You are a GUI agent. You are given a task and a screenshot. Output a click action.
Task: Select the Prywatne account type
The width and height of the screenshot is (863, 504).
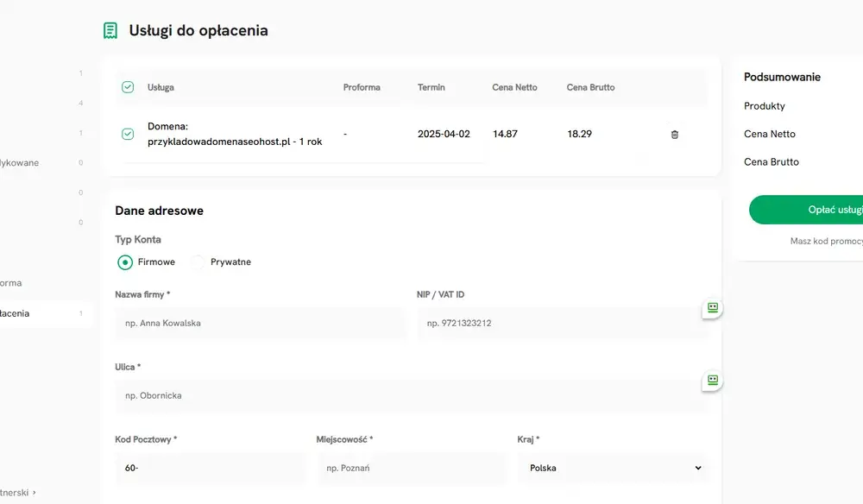coord(198,261)
